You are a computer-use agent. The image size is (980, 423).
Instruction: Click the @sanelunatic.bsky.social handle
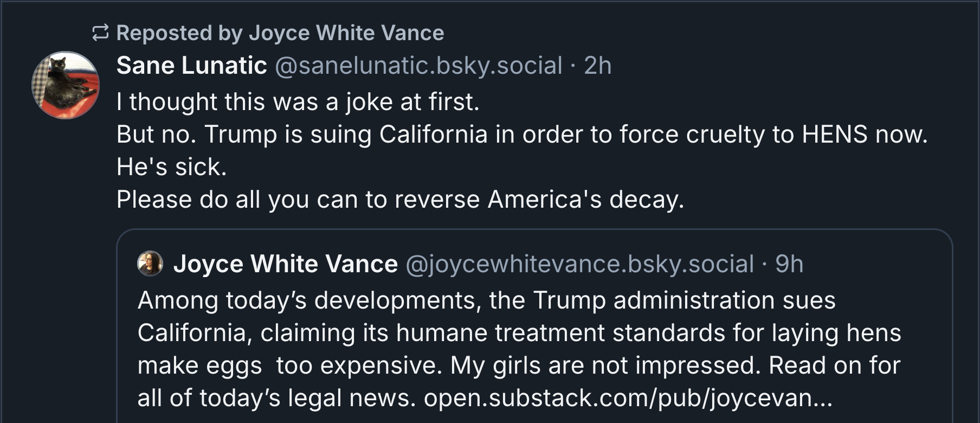pos(418,66)
